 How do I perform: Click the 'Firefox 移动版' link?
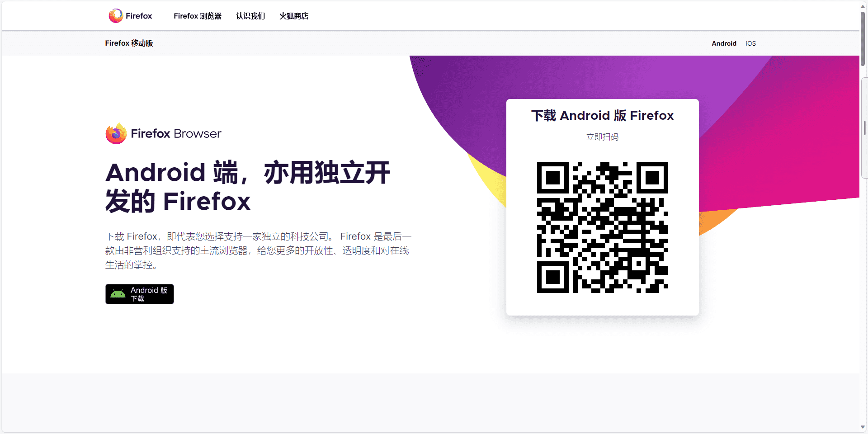pyautogui.click(x=129, y=43)
